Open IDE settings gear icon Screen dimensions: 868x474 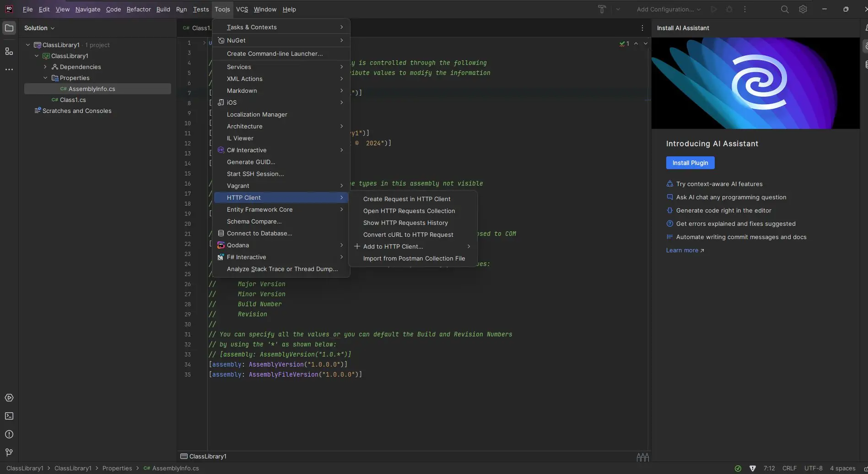[x=803, y=9]
